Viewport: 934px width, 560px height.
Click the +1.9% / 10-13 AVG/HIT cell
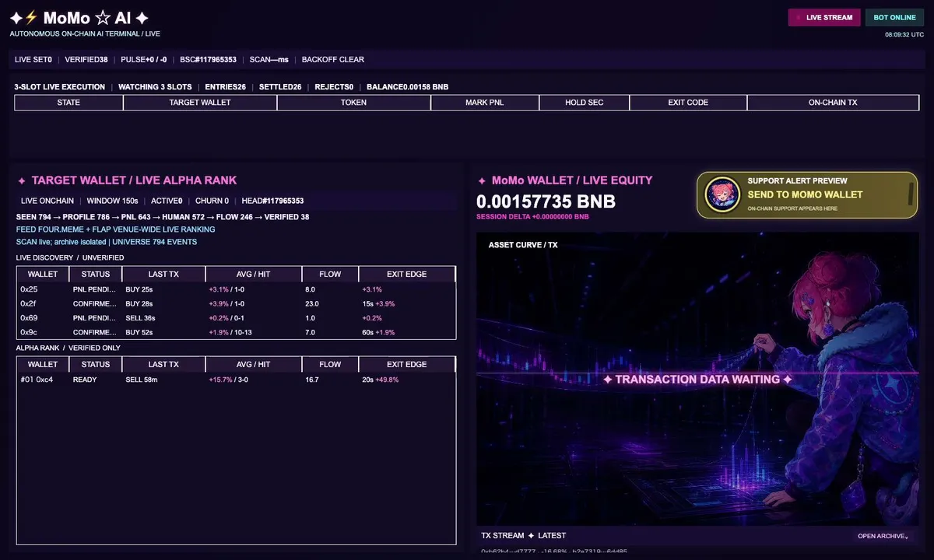point(230,333)
